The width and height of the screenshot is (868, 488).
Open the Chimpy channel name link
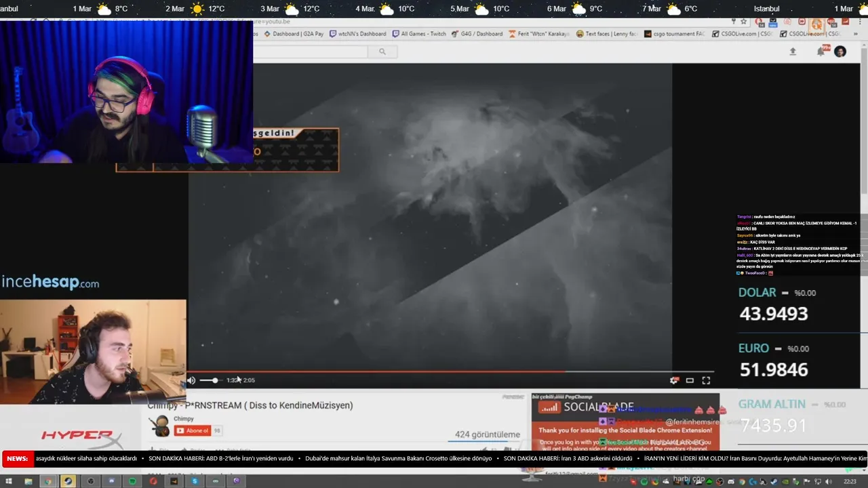(x=184, y=419)
